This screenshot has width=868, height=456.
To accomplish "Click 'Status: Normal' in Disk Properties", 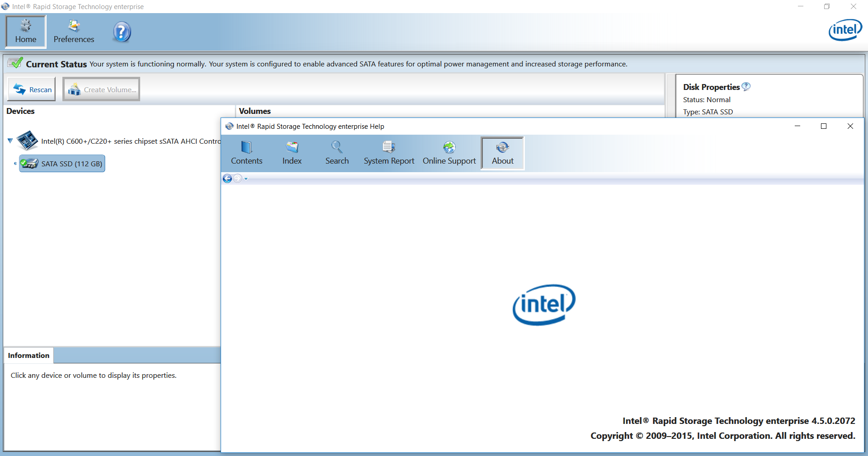I will (707, 99).
